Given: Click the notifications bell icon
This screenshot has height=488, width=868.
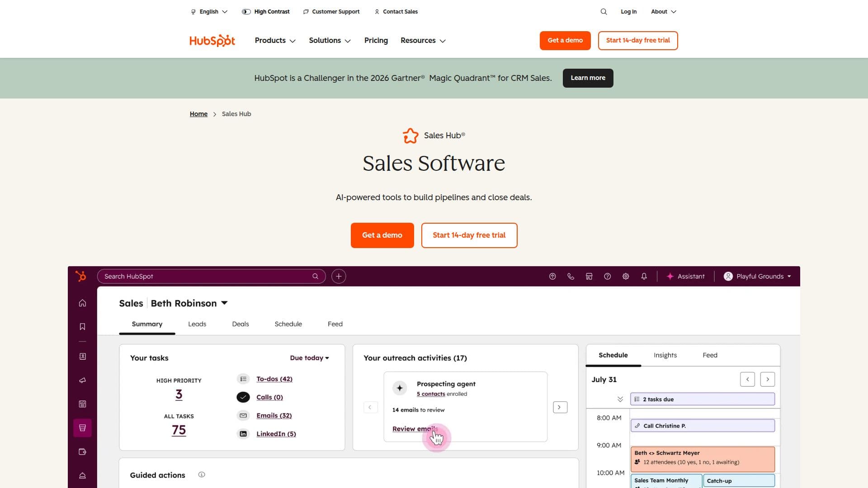Looking at the screenshot, I should pyautogui.click(x=644, y=277).
